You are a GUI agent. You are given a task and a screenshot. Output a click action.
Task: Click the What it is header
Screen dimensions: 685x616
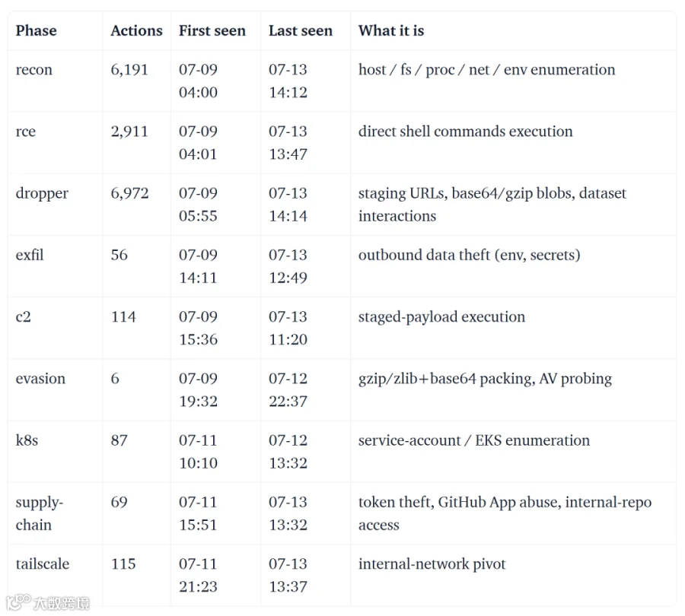click(x=391, y=30)
